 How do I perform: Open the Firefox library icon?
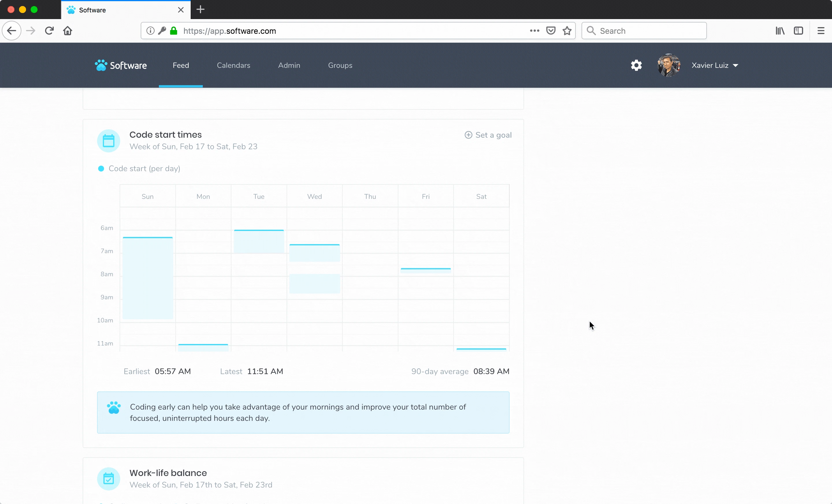780,31
